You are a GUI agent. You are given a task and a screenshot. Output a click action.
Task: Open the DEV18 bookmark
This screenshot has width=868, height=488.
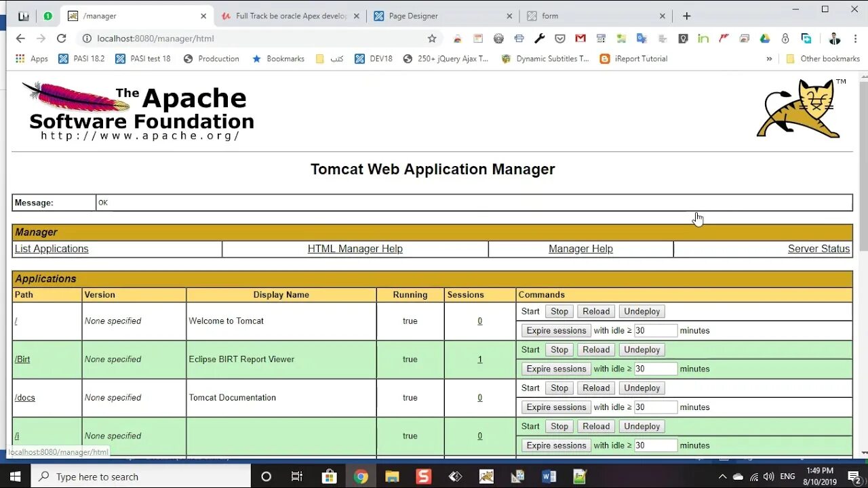[x=374, y=59]
